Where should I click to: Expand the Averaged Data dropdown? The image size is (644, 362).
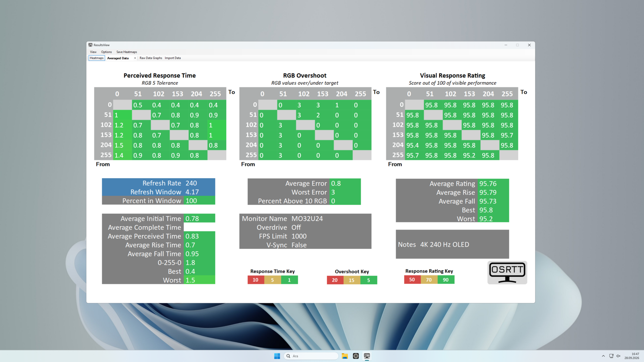click(135, 58)
